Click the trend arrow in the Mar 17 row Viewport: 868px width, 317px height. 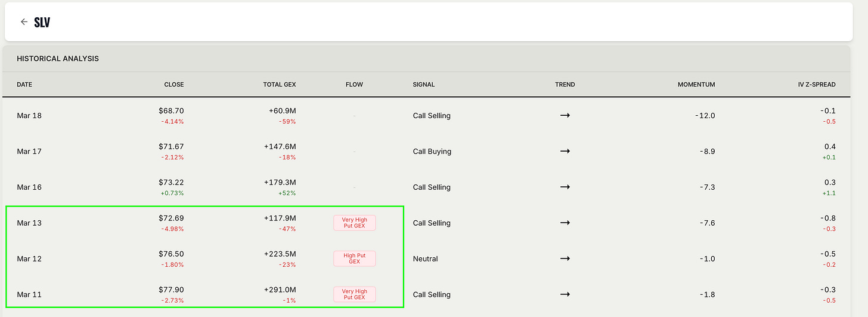pyautogui.click(x=565, y=151)
